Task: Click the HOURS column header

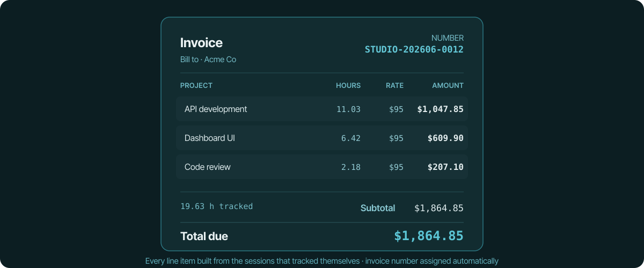Action: [348, 86]
